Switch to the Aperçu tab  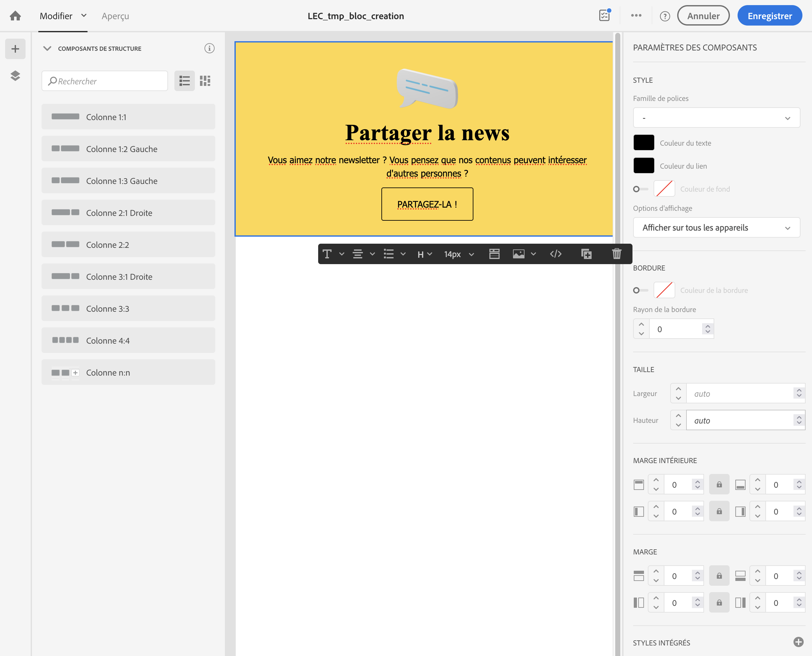(x=115, y=16)
